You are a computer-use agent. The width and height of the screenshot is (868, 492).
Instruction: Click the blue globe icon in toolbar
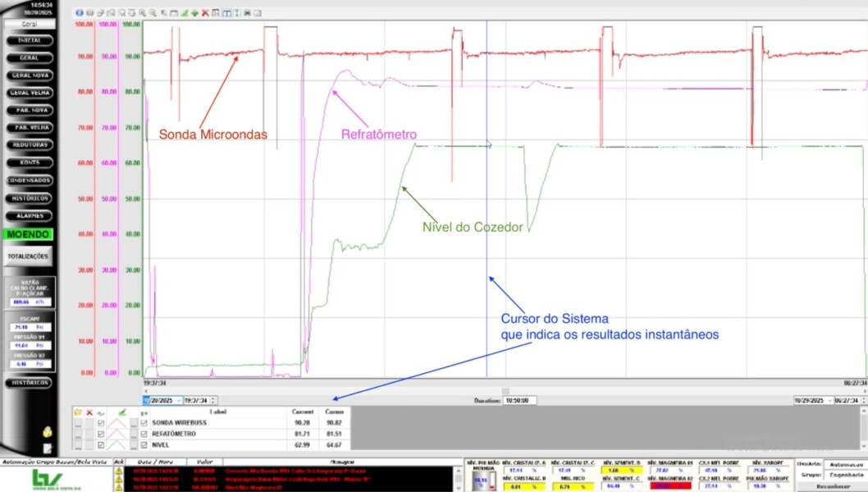pyautogui.click(x=79, y=13)
